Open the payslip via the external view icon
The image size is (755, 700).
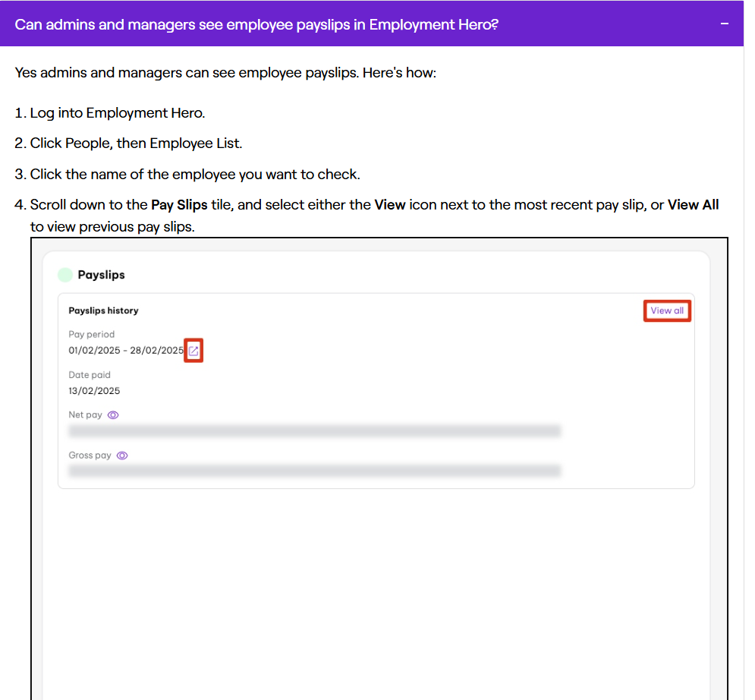tap(193, 351)
